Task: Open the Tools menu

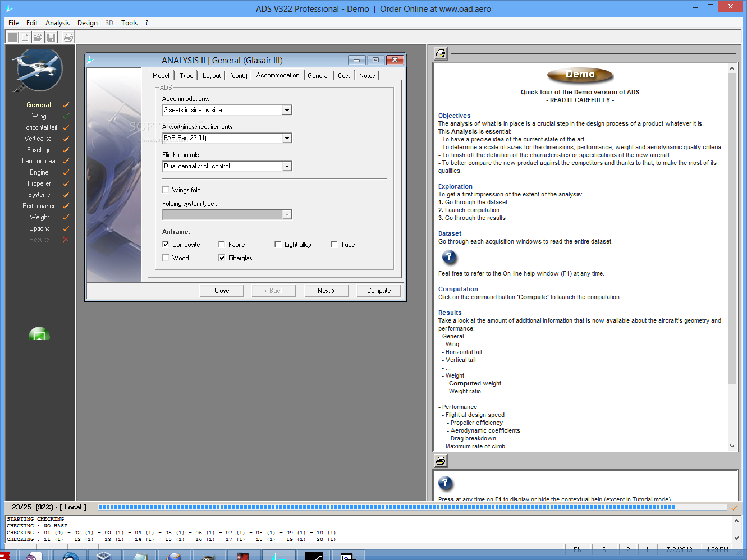Action: pyautogui.click(x=129, y=23)
